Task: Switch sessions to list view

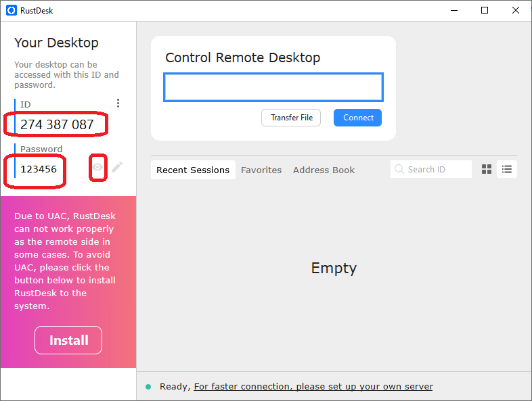Action: click(x=506, y=170)
